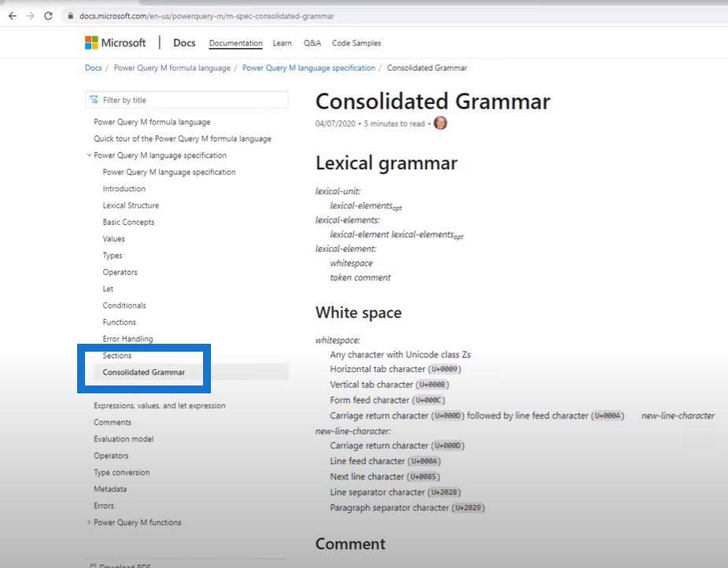This screenshot has height=568, width=728.
Task: Open Conditionals in sidebar
Action: (124, 306)
